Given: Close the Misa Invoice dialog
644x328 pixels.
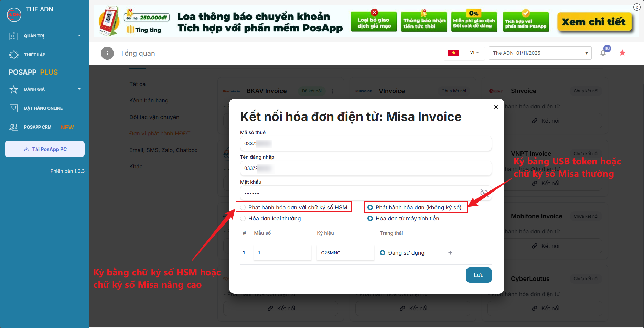Looking at the screenshot, I should [x=496, y=107].
